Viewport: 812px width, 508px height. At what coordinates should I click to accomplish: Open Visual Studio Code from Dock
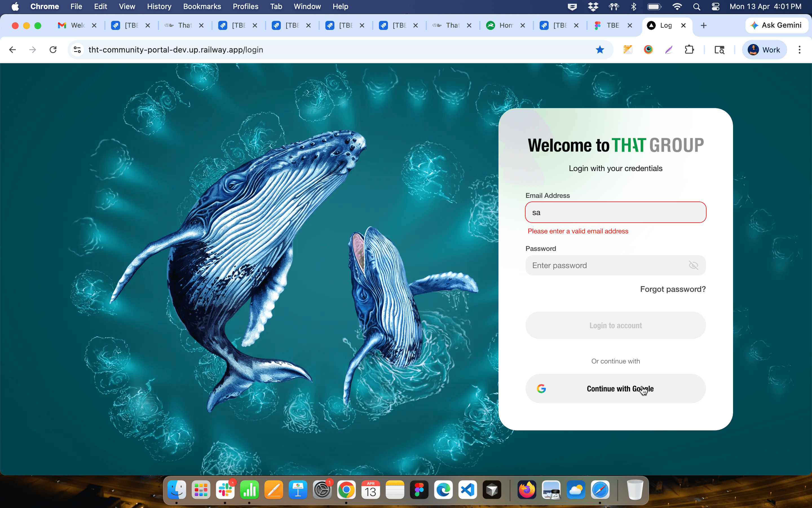[x=468, y=490]
